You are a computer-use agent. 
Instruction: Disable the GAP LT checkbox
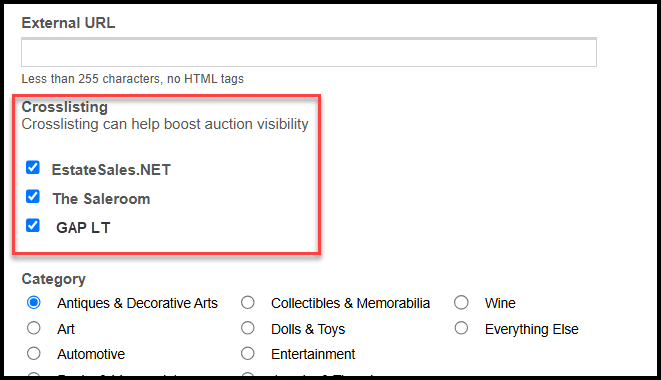(x=33, y=226)
